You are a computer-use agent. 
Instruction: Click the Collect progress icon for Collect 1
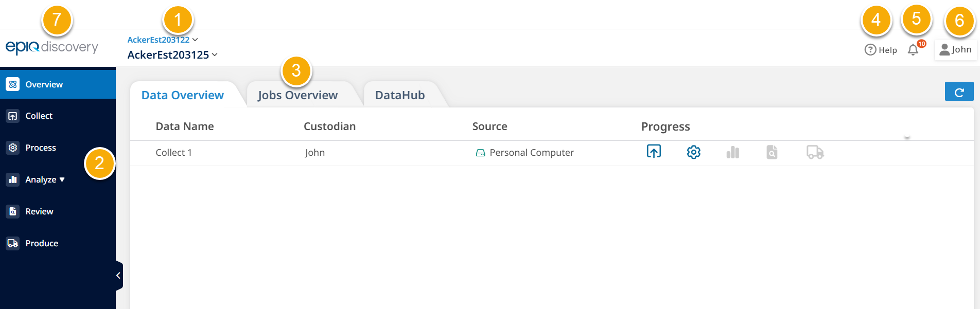(x=654, y=152)
